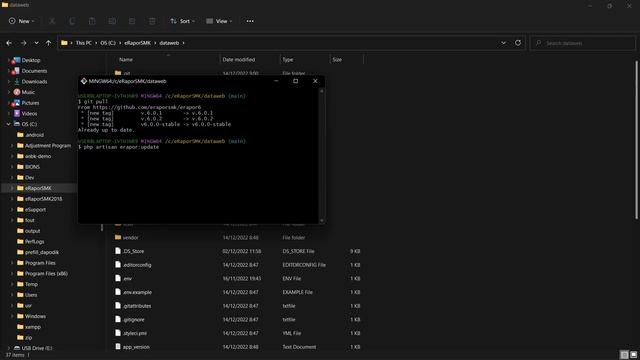Switch to details view in status bar
Viewport: 640px width, 360px height.
(x=624, y=355)
